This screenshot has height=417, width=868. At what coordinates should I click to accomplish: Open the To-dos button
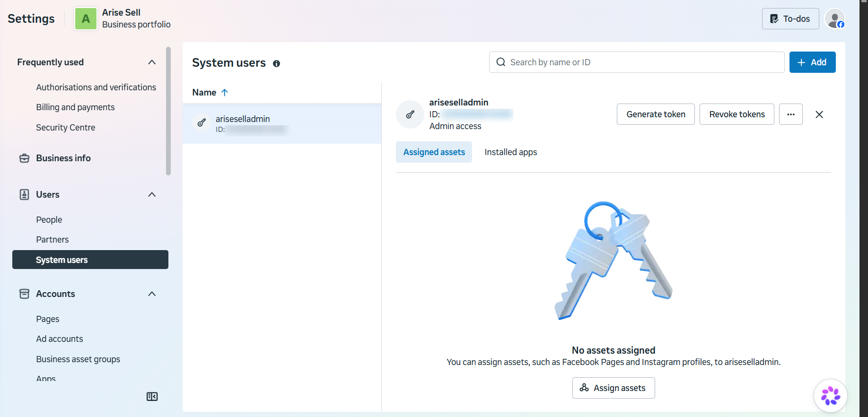[x=790, y=19]
